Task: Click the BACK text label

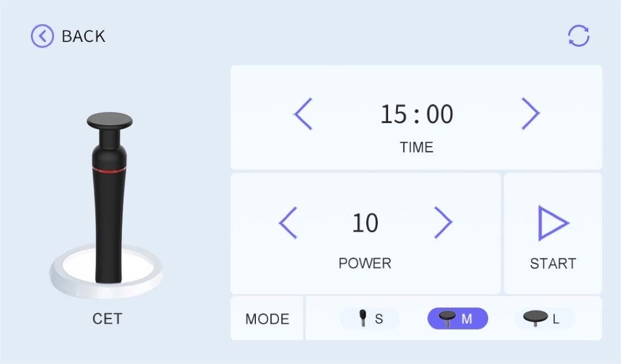Action: (83, 36)
